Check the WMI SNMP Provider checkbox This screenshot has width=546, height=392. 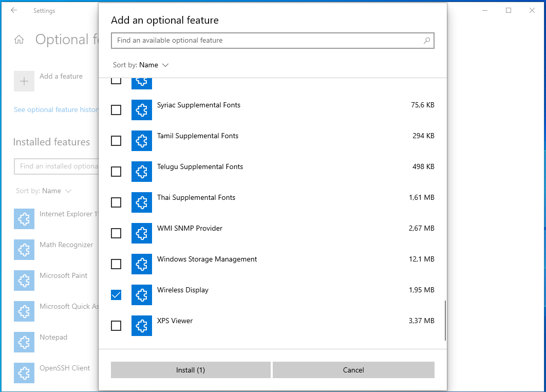(x=116, y=233)
